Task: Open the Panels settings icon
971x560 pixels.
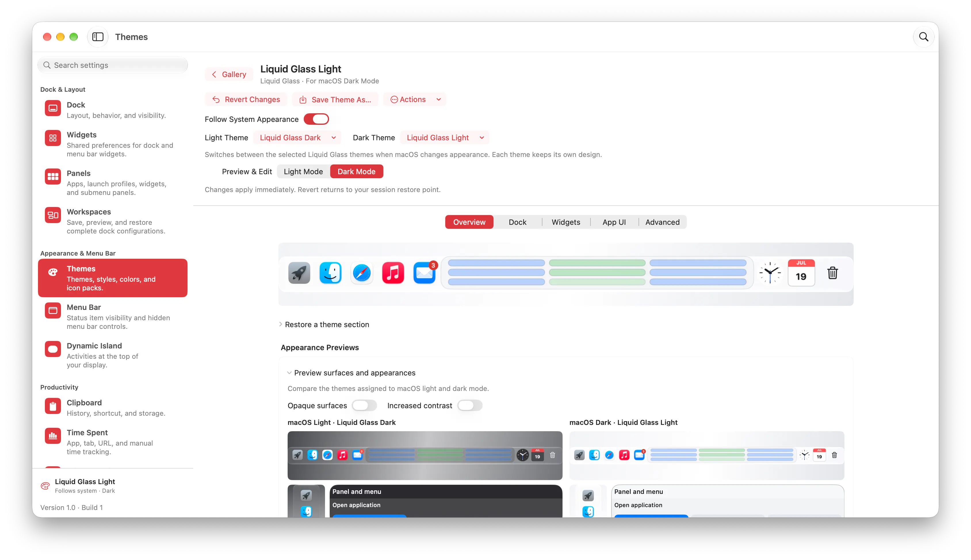Action: (53, 177)
